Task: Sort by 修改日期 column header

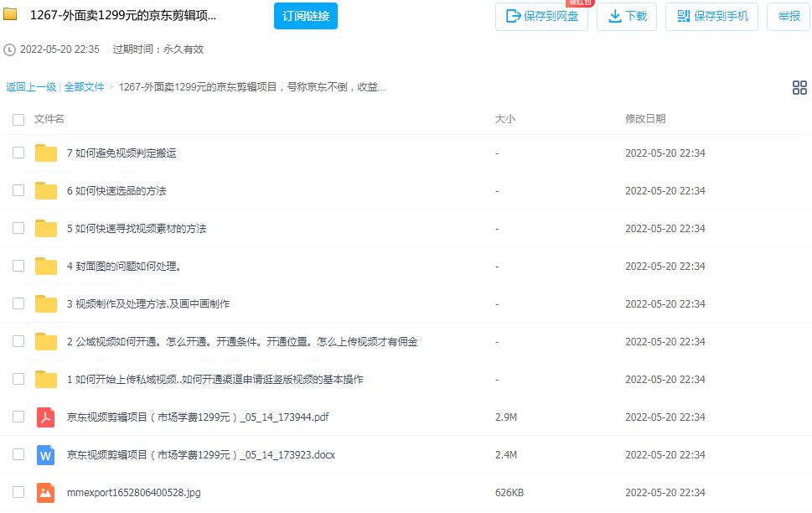Action: coord(645,119)
